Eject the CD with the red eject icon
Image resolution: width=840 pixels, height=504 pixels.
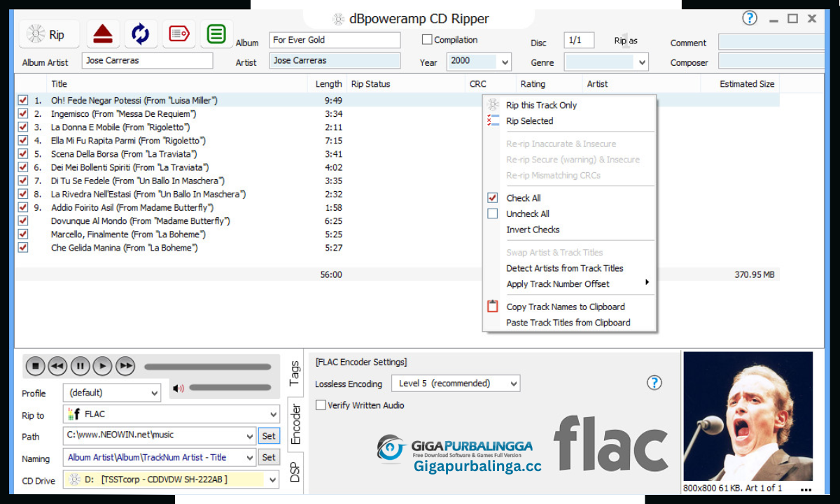pos(103,34)
